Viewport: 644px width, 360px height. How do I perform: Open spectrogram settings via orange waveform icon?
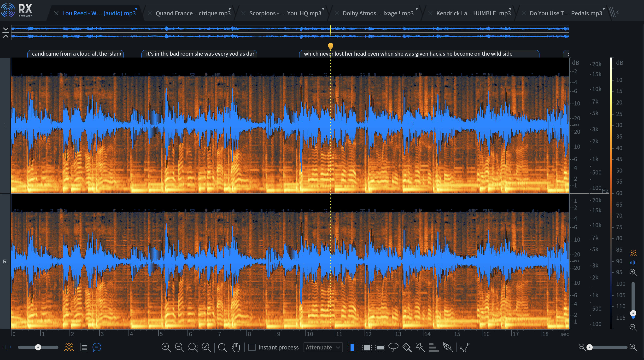coord(69,347)
